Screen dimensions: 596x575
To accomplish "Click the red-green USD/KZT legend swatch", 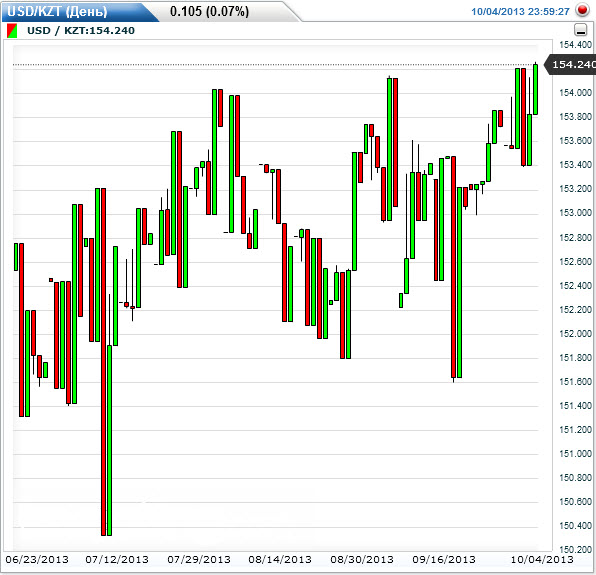I will (12, 31).
